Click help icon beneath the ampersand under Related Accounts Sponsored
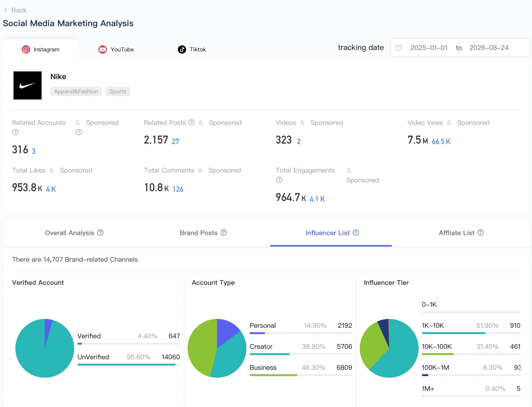This screenshot has width=532, height=407. tap(79, 132)
